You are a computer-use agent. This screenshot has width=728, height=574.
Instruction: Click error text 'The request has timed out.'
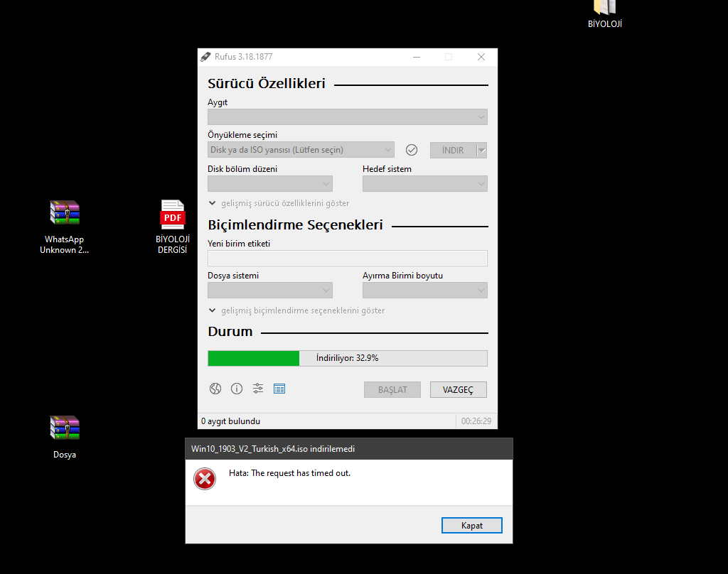[301, 473]
